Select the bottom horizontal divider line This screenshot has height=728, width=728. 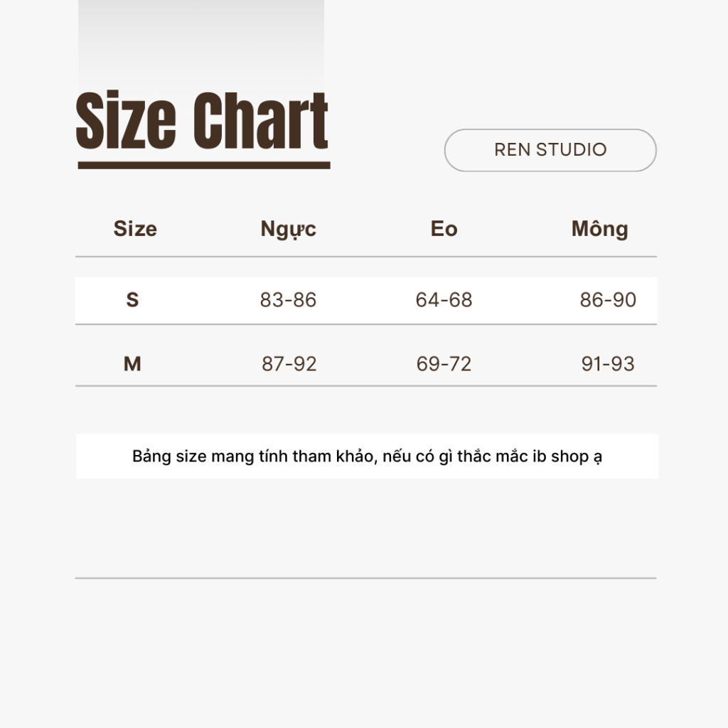(x=365, y=578)
